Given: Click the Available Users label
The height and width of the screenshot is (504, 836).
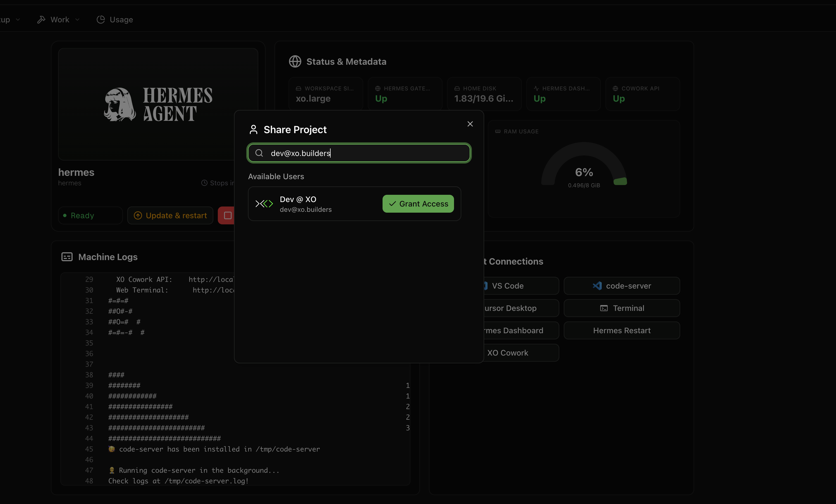Looking at the screenshot, I should (276, 176).
